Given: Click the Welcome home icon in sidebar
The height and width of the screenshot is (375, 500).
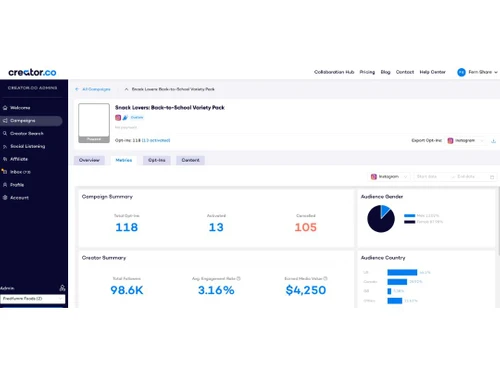Looking at the screenshot, I should click(5, 108).
